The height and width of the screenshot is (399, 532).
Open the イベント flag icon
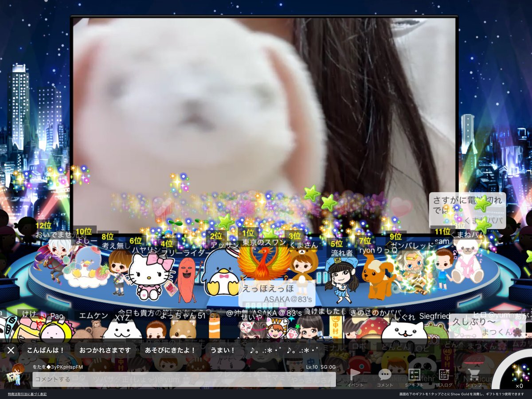click(x=355, y=378)
